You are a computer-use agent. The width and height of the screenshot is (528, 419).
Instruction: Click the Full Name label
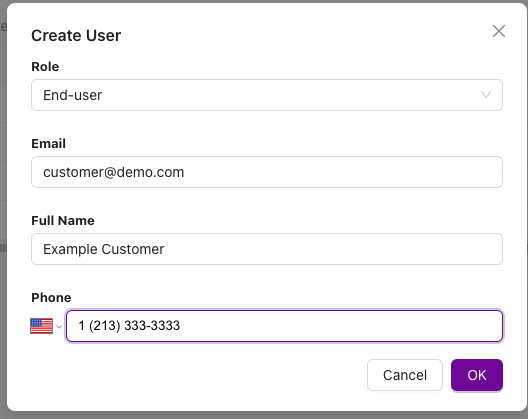[x=63, y=221]
